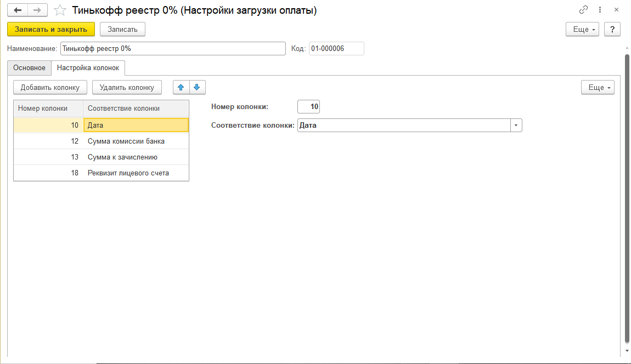Open help with the question mark button

pos(612,30)
